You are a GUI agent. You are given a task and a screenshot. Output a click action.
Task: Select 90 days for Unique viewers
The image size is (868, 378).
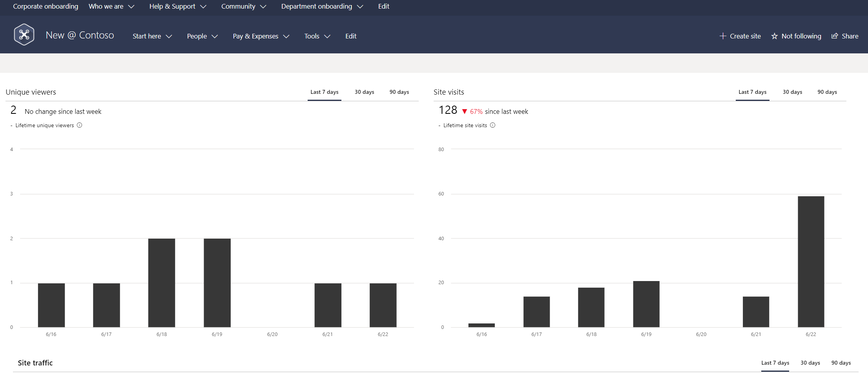pyautogui.click(x=399, y=92)
